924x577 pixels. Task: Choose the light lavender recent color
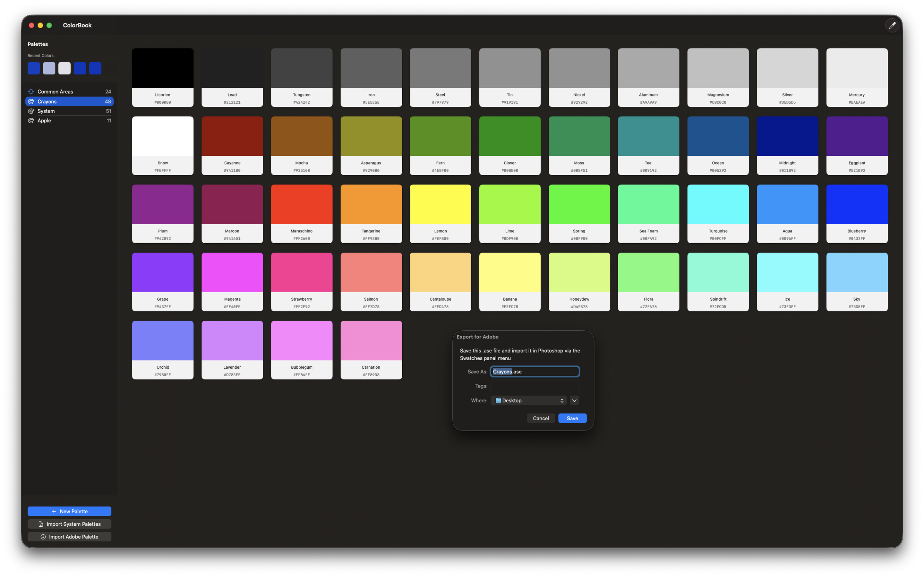pyautogui.click(x=49, y=68)
